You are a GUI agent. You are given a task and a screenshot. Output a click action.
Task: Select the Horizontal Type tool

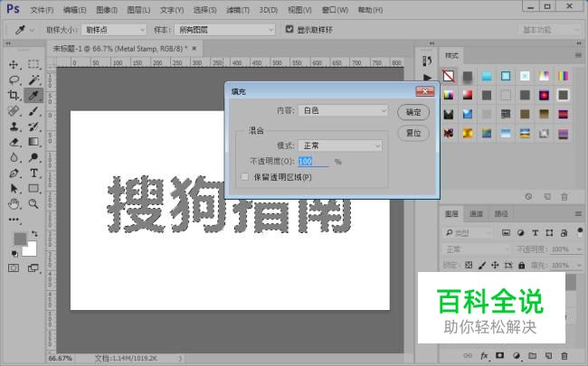coord(33,174)
